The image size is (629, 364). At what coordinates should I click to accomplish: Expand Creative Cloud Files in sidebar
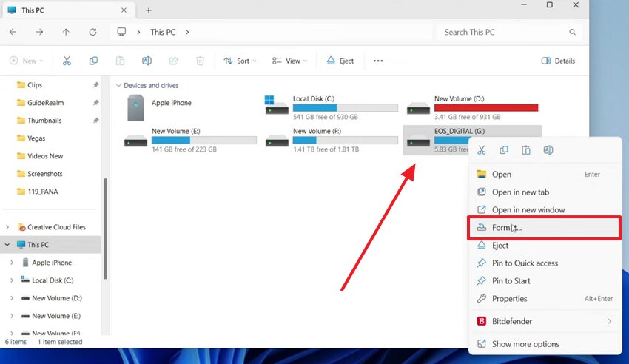[7, 227]
